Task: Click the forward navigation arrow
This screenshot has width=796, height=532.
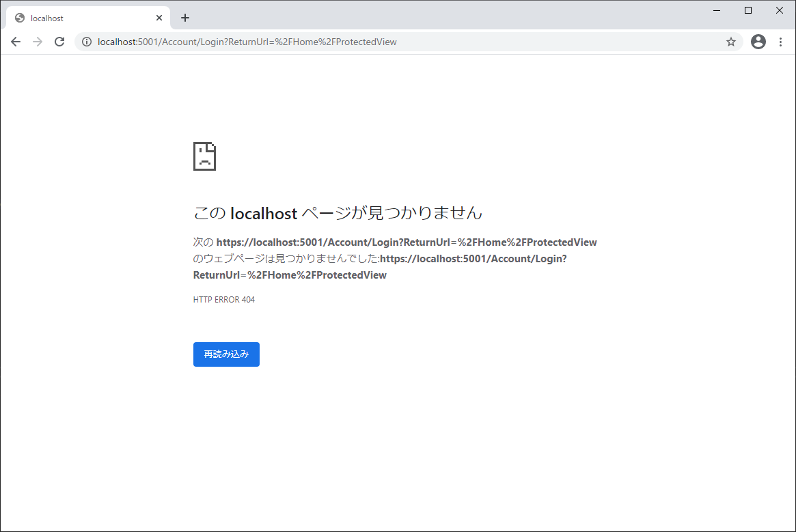Action: 37,42
